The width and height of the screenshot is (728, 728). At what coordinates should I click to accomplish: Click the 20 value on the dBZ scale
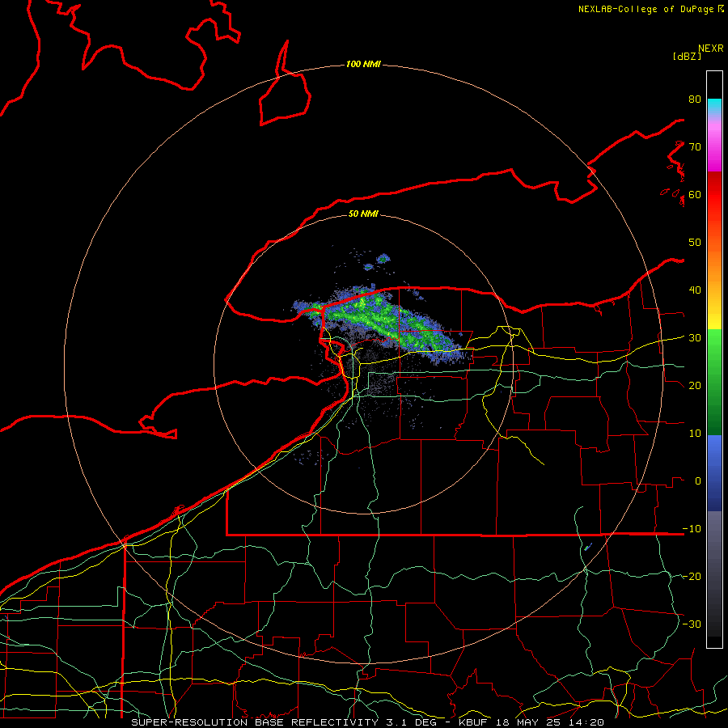pyautogui.click(x=695, y=386)
